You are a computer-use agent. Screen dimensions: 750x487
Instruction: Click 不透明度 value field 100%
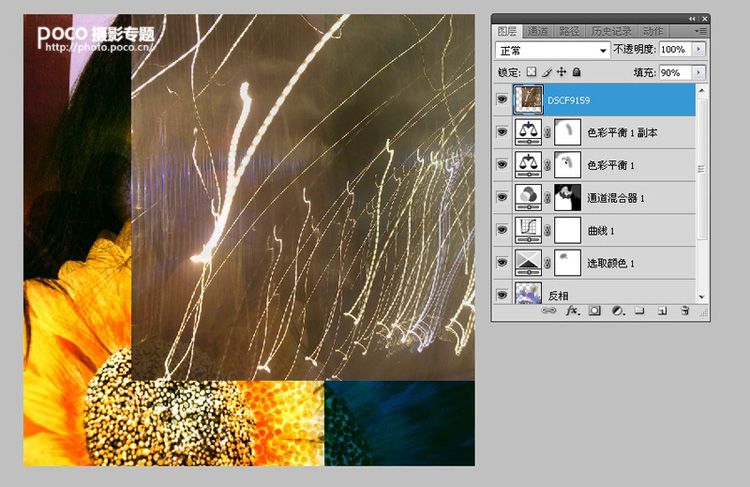pyautogui.click(x=676, y=49)
